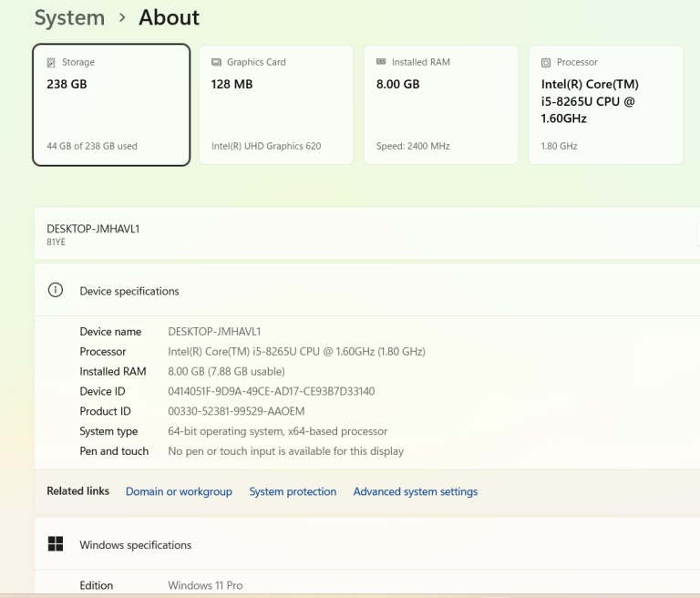Click the Windows logo beside Windows specifications

(x=56, y=544)
